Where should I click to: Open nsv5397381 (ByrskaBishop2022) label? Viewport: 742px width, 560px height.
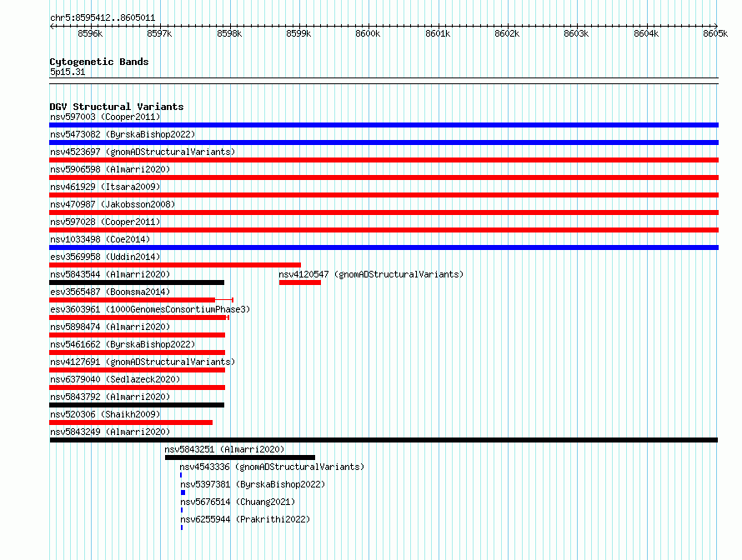click(253, 484)
